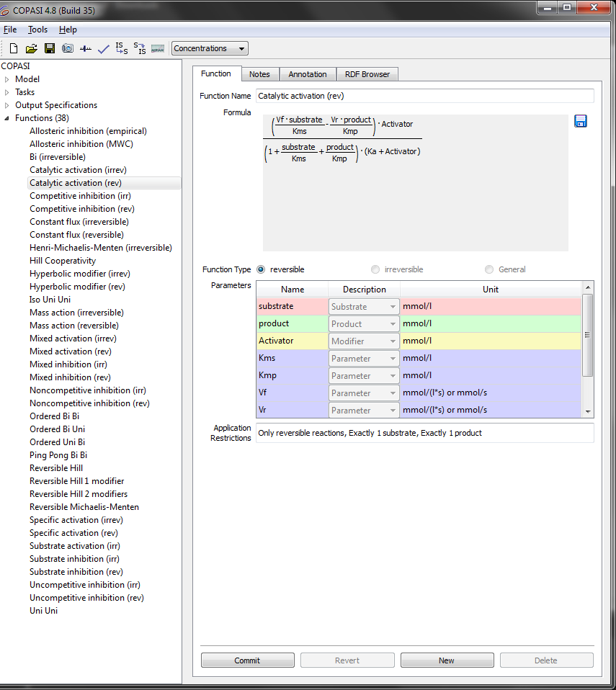Open the Concentrations dropdown
Image resolution: width=616 pixels, height=690 pixels.
[210, 48]
